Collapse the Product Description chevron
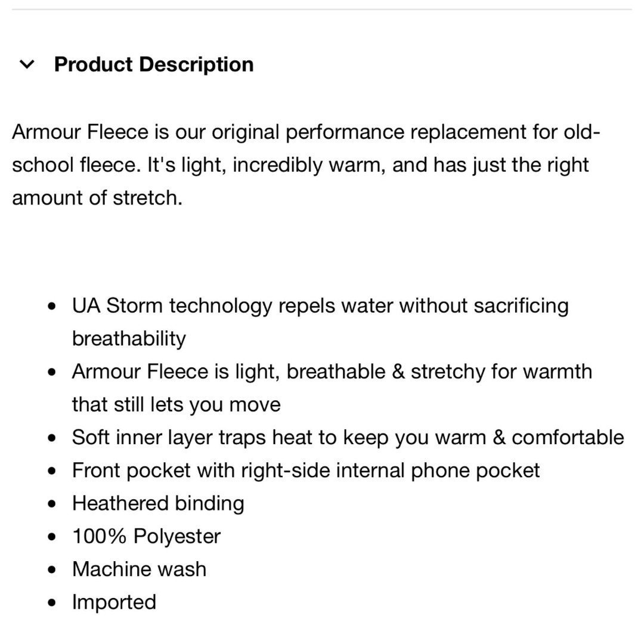Screen dimensions: 644x644 coord(27,64)
